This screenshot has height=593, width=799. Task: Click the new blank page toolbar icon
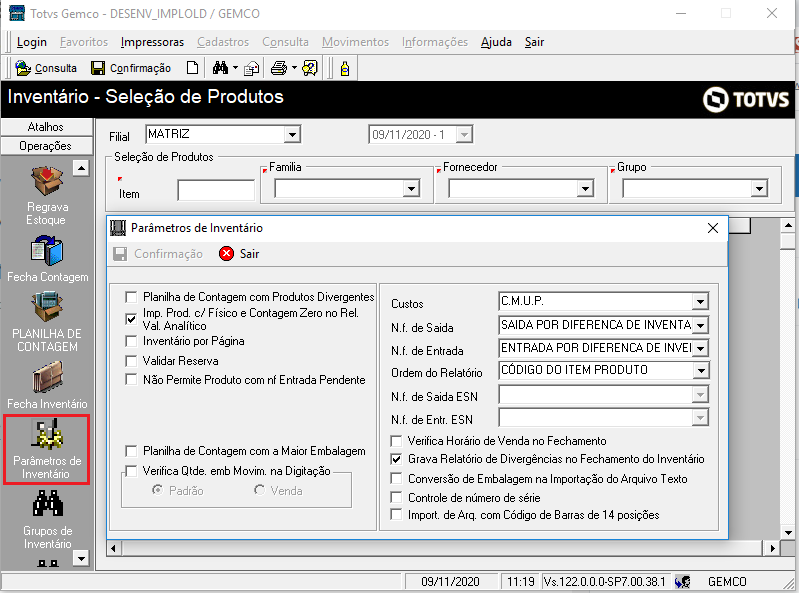click(192, 68)
